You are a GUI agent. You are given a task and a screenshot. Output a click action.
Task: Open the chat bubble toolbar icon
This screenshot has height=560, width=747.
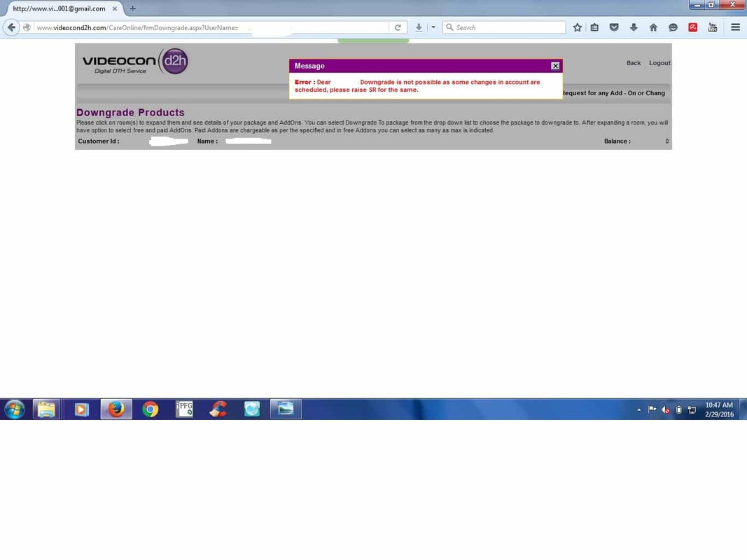pos(673,27)
